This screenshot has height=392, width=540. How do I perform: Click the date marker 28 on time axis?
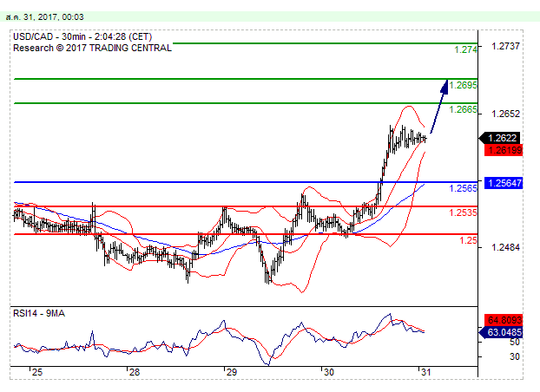135,372
